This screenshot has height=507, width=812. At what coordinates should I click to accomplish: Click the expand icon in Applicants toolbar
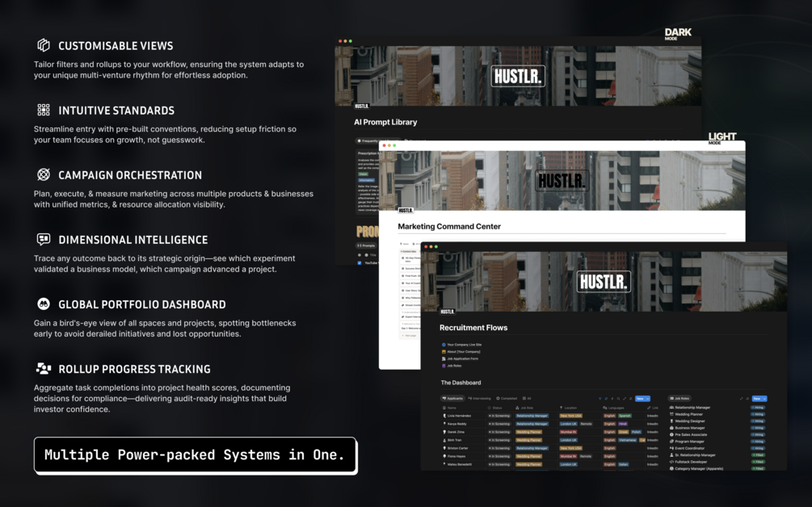[625, 398]
